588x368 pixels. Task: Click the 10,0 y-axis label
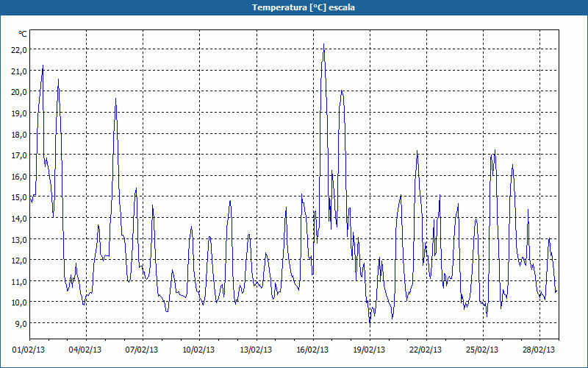(19, 302)
